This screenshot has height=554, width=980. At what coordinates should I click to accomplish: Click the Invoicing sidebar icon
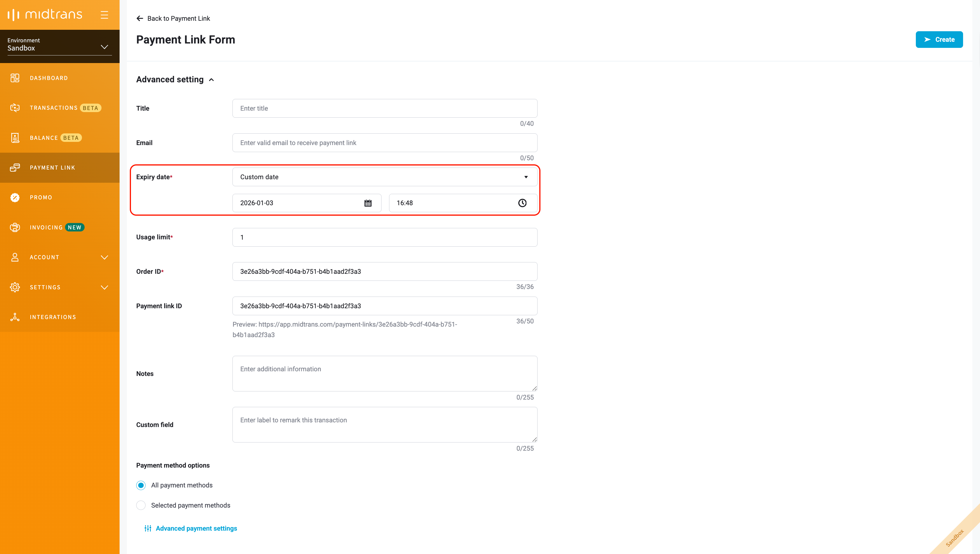(15, 227)
